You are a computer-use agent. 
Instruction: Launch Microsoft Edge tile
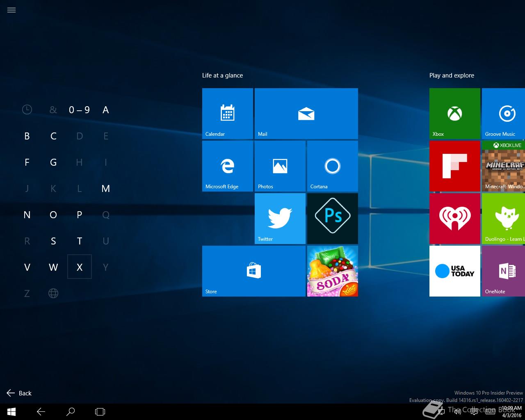coord(228,166)
